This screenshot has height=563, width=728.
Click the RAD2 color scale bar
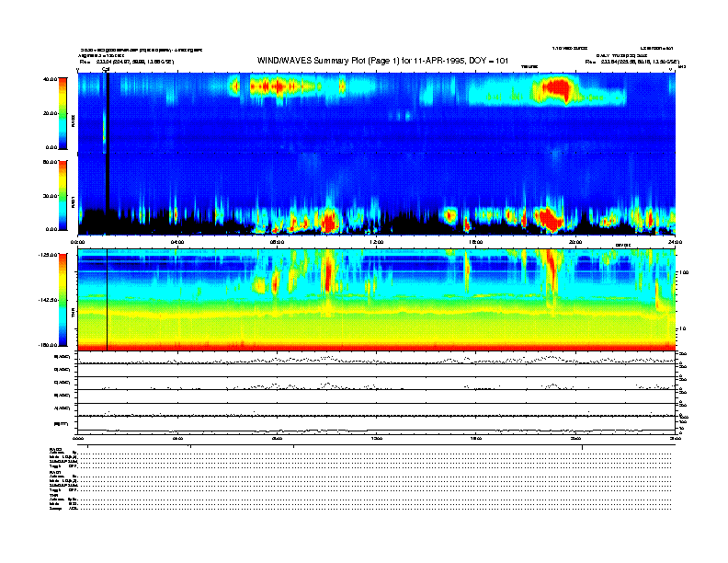tap(63, 113)
